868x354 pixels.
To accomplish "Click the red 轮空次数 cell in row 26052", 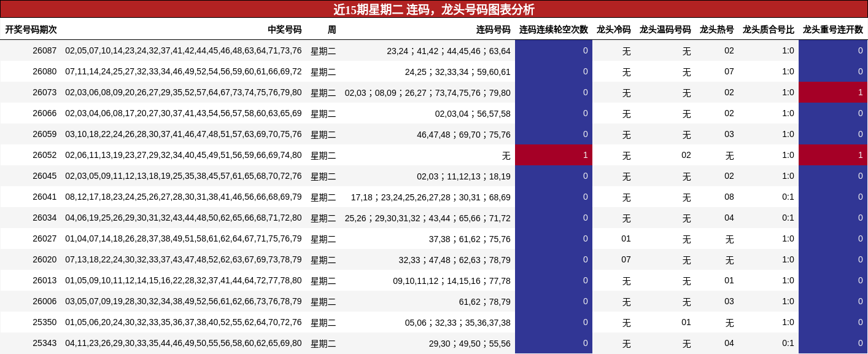I will coord(553,155).
